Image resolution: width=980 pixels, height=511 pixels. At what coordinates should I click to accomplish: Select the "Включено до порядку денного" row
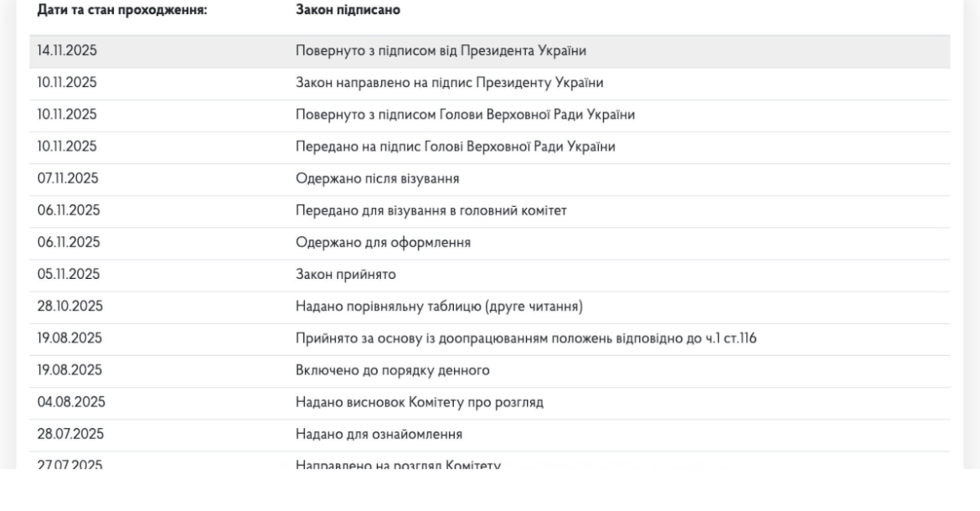(x=392, y=371)
